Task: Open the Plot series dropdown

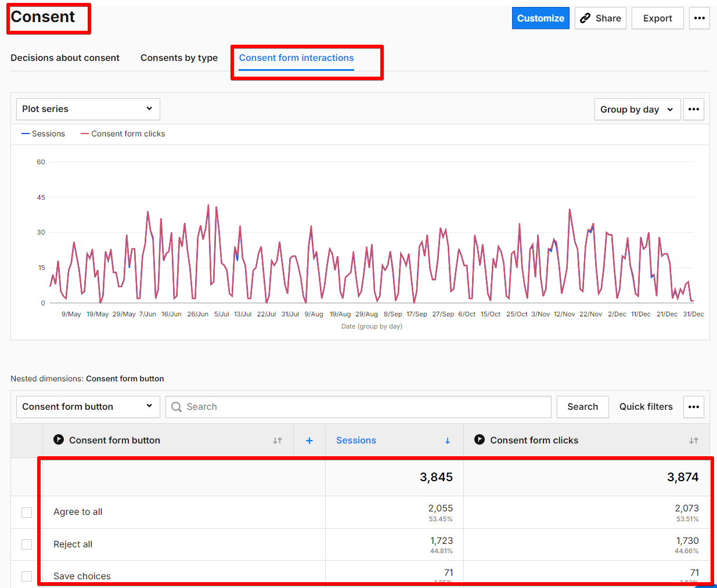Action: tap(88, 109)
